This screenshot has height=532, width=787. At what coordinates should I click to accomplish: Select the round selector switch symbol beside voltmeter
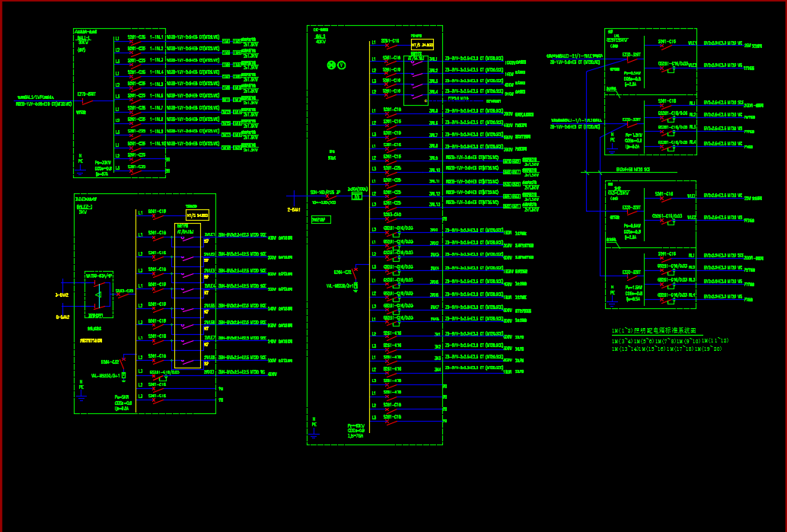tap(331, 65)
